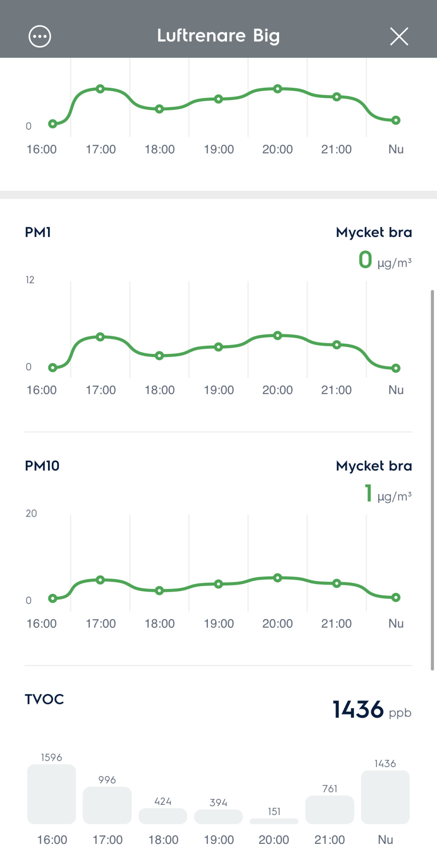This screenshot has height=868, width=437.
Task: Select the TVOC bar for Nu
Action: coord(385,797)
